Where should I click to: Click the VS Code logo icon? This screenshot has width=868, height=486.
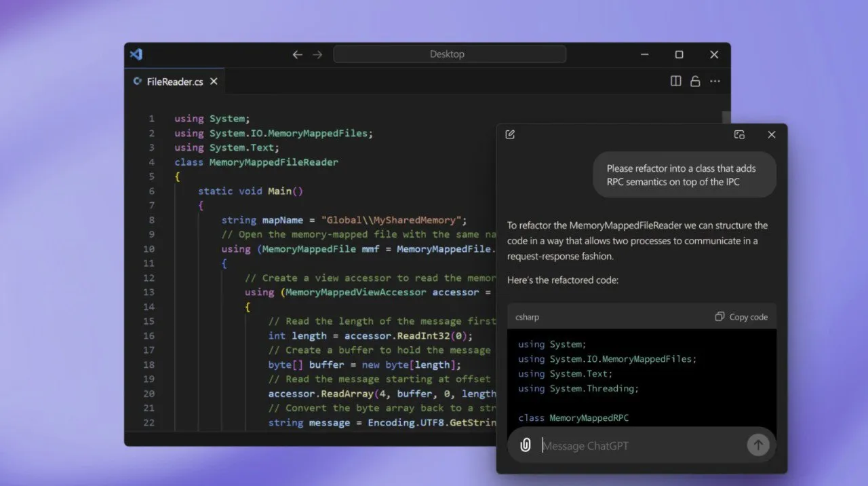pyautogui.click(x=136, y=54)
